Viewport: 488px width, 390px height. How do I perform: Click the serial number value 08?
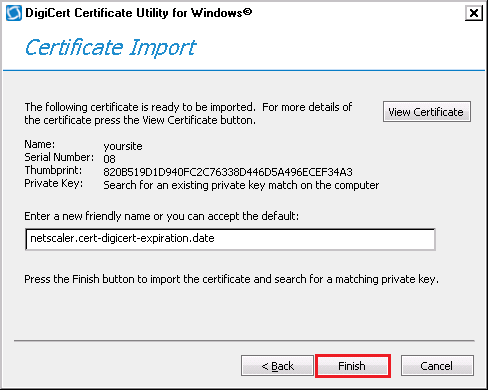click(x=109, y=159)
